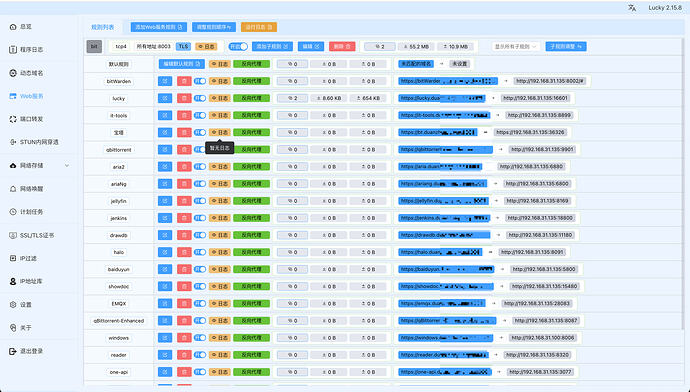Click the red 删除 button for bit rule

pos(342,46)
